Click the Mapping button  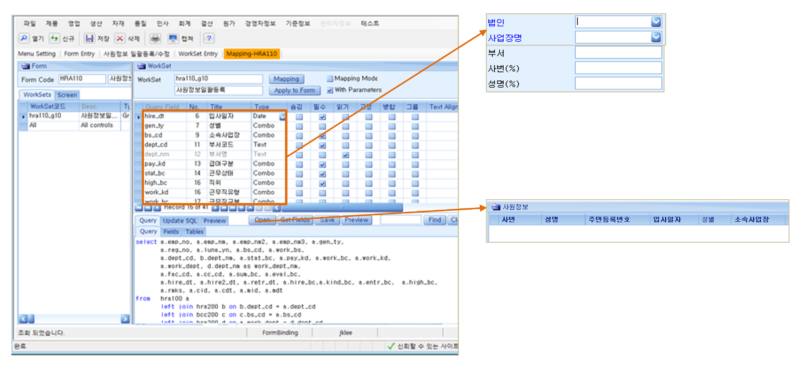tap(286, 79)
